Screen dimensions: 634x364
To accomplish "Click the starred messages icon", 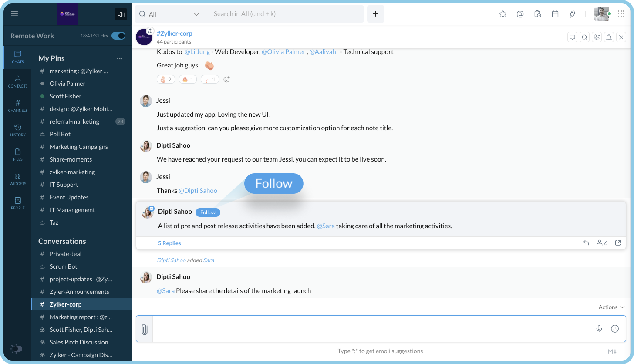I will coord(503,14).
